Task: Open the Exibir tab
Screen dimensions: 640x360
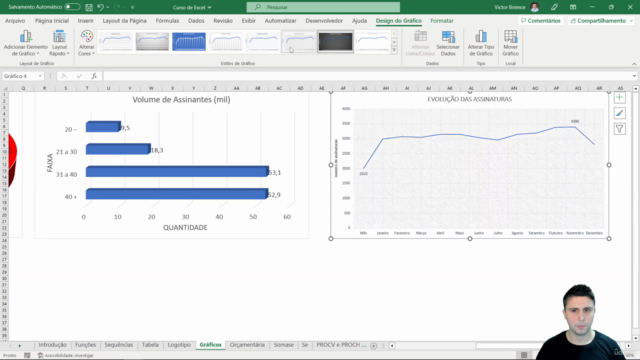Action: [x=248, y=21]
